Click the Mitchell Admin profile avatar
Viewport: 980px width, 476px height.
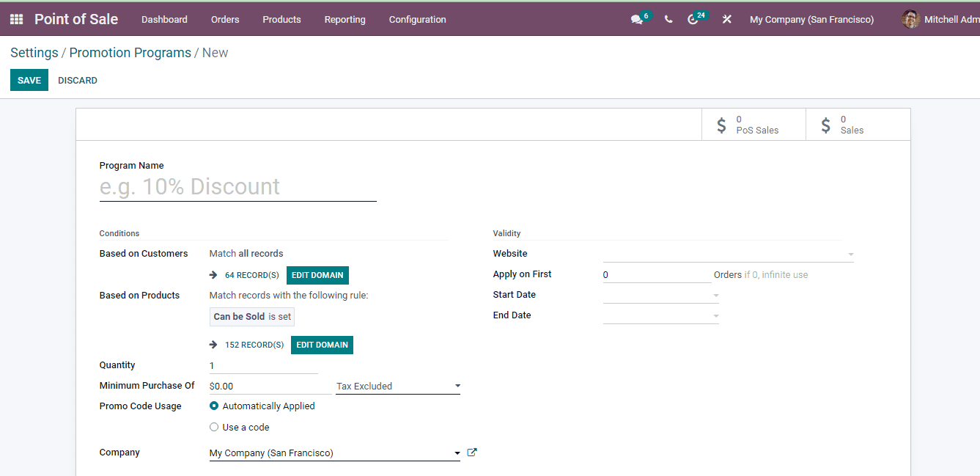(x=910, y=19)
